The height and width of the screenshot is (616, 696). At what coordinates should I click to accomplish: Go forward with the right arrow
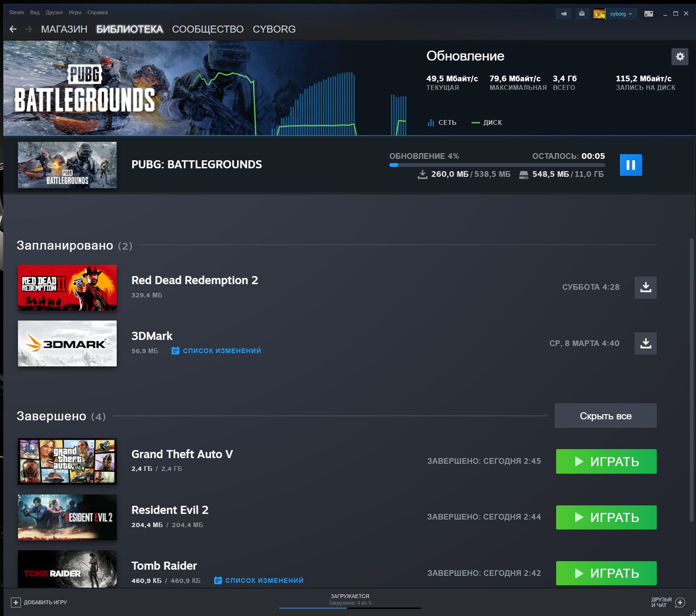coord(29,29)
